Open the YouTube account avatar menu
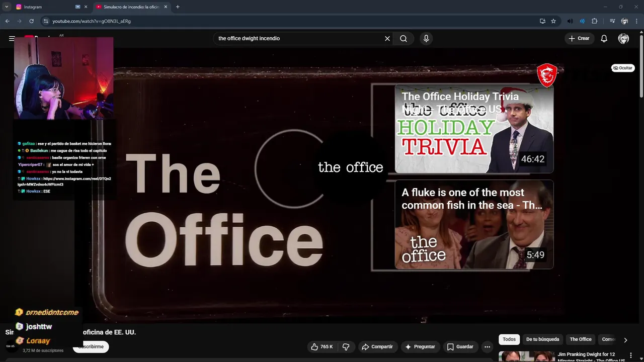 623,38
